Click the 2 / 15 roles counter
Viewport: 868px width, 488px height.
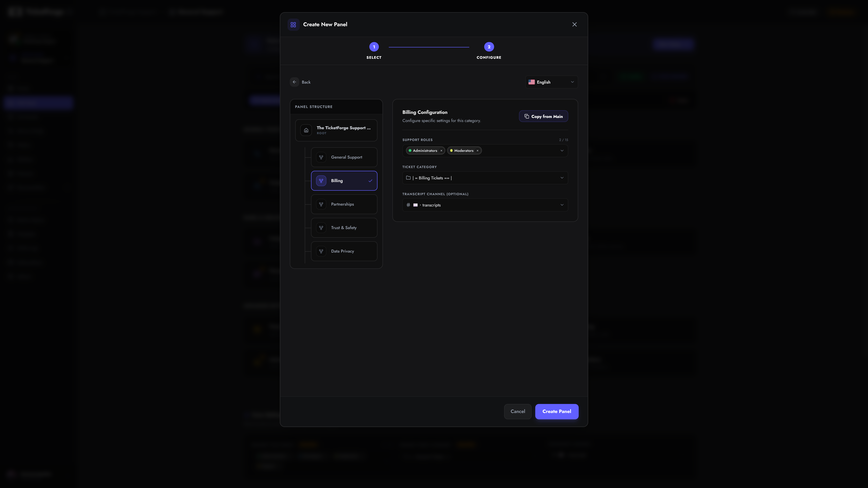click(x=563, y=140)
